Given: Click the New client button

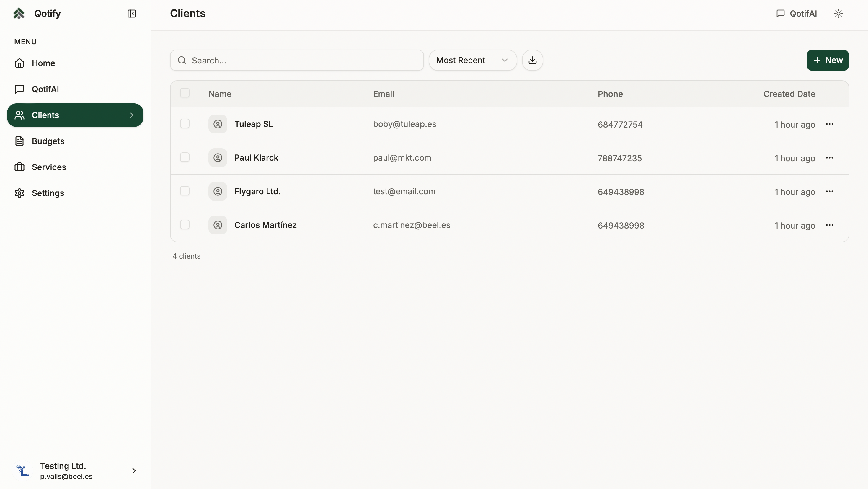Looking at the screenshot, I should [x=828, y=60].
